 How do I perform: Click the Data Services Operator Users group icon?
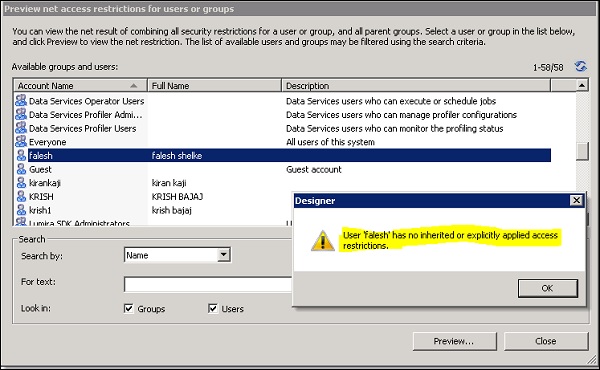click(x=21, y=101)
